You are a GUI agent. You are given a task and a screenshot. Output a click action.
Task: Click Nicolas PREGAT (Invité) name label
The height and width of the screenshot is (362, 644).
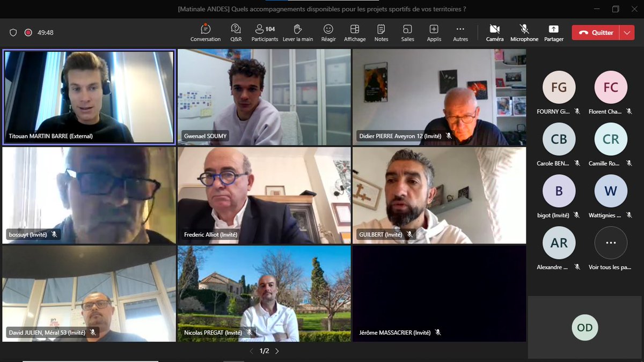coord(213,333)
